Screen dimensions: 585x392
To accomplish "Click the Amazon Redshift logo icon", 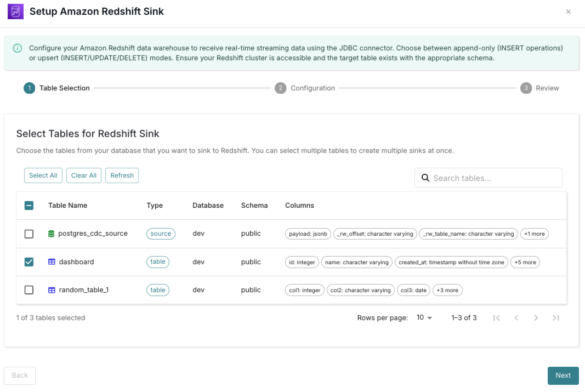I will click(x=16, y=12).
